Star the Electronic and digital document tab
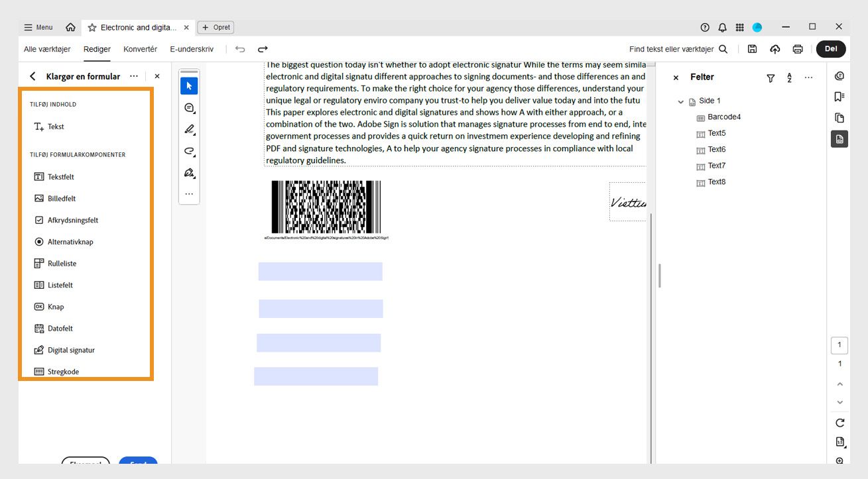Viewport: 868px width, 479px height. 92,28
